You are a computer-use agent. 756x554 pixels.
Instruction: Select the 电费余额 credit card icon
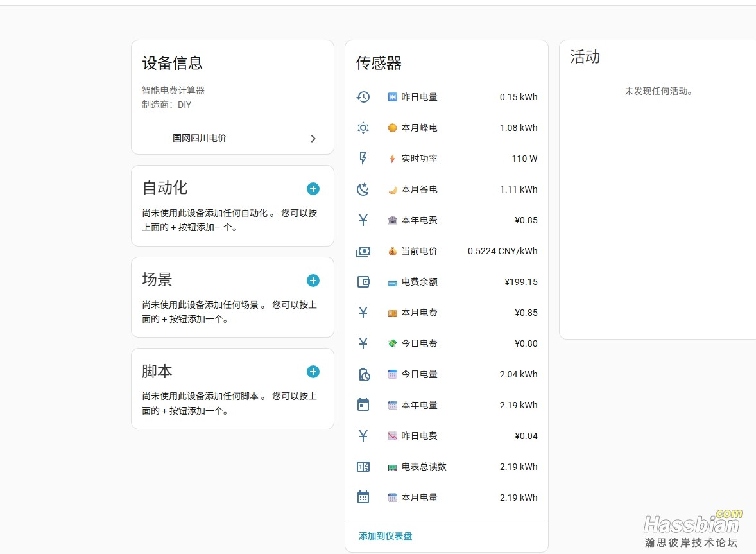[x=363, y=282]
